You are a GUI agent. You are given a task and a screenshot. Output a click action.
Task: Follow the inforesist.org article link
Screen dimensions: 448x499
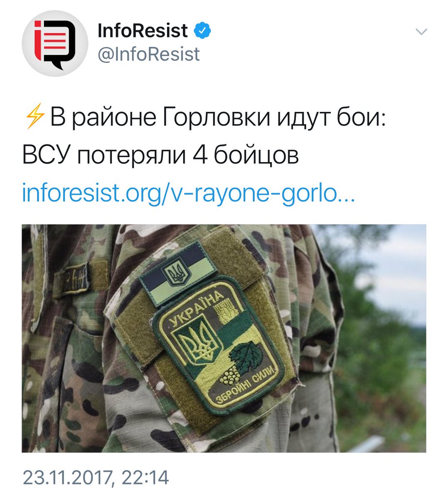[x=188, y=194]
